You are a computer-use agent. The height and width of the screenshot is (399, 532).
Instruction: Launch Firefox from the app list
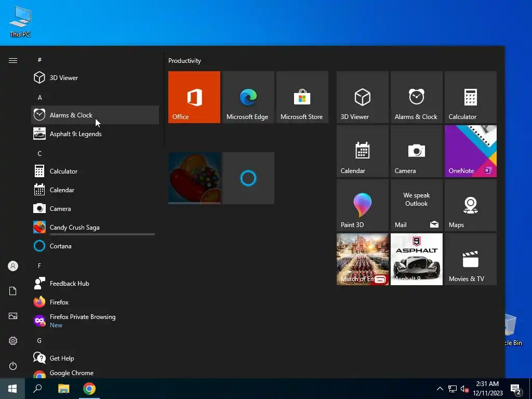click(95, 302)
